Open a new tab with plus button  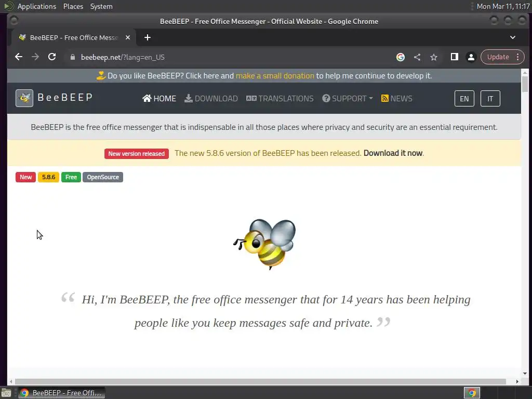(x=147, y=37)
